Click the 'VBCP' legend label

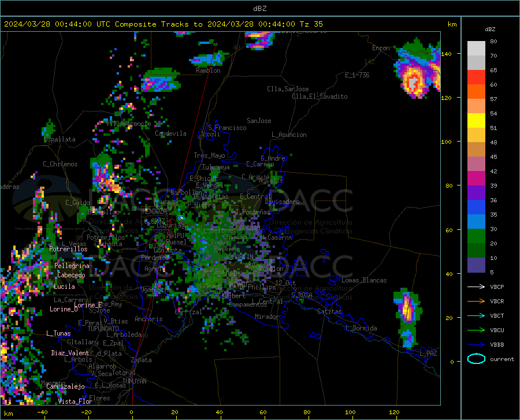(x=497, y=287)
